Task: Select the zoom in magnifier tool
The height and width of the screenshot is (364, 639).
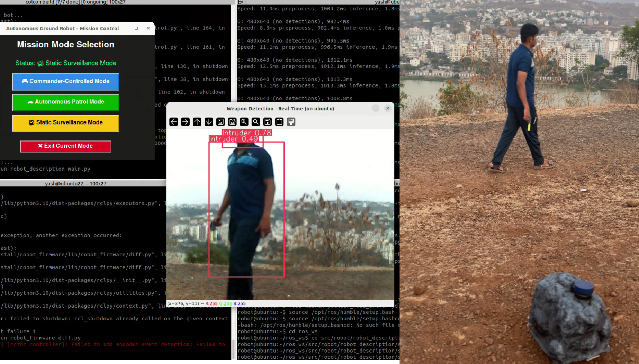Action: click(244, 122)
